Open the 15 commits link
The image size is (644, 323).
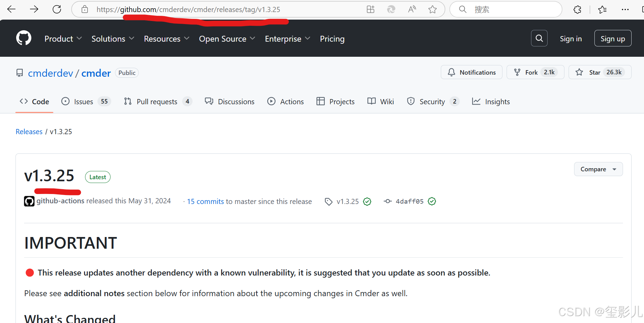(206, 202)
